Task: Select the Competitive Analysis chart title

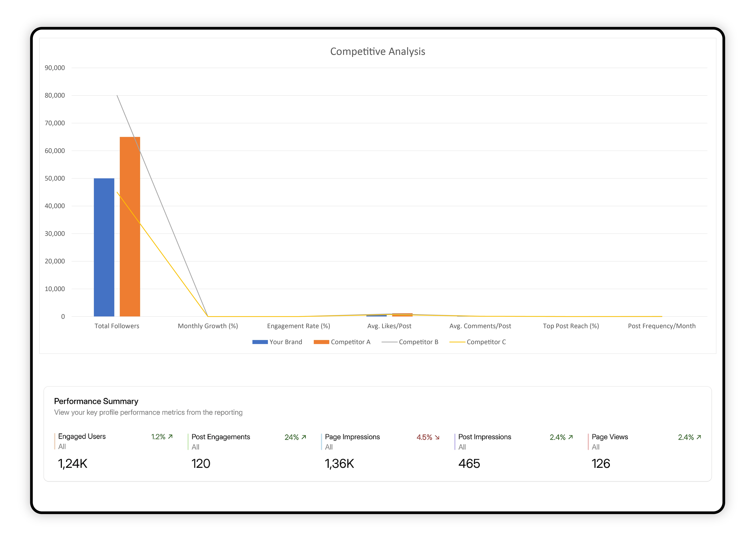Action: pyautogui.click(x=378, y=52)
